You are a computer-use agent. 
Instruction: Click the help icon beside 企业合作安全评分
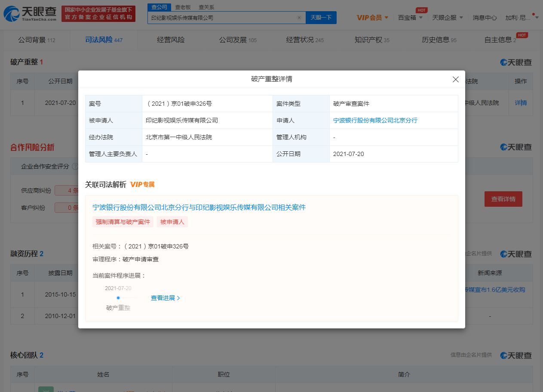click(x=75, y=166)
